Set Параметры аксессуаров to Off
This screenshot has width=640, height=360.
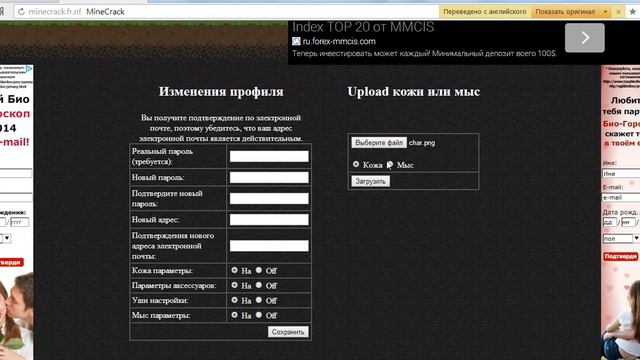point(259,285)
